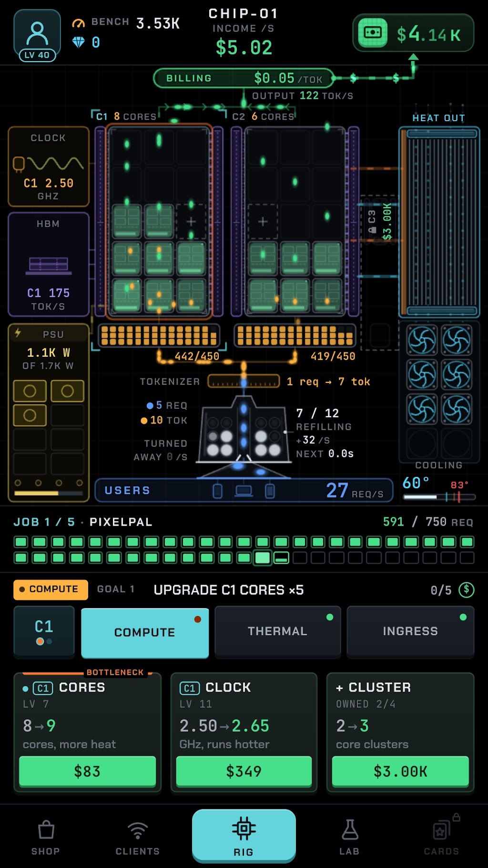Switch to the Ingress upgrade tab
This screenshot has height=868, width=488.
[x=410, y=631]
